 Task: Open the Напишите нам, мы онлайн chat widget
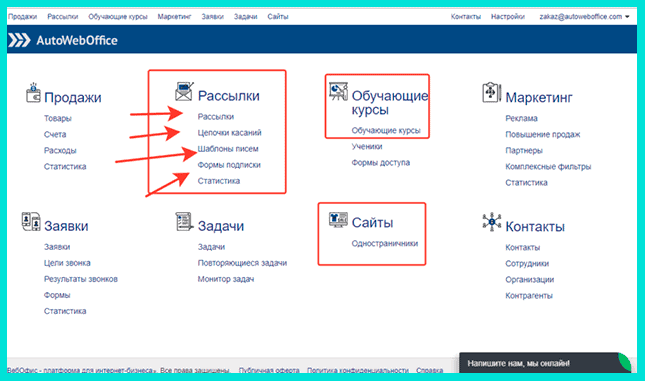coord(545,363)
